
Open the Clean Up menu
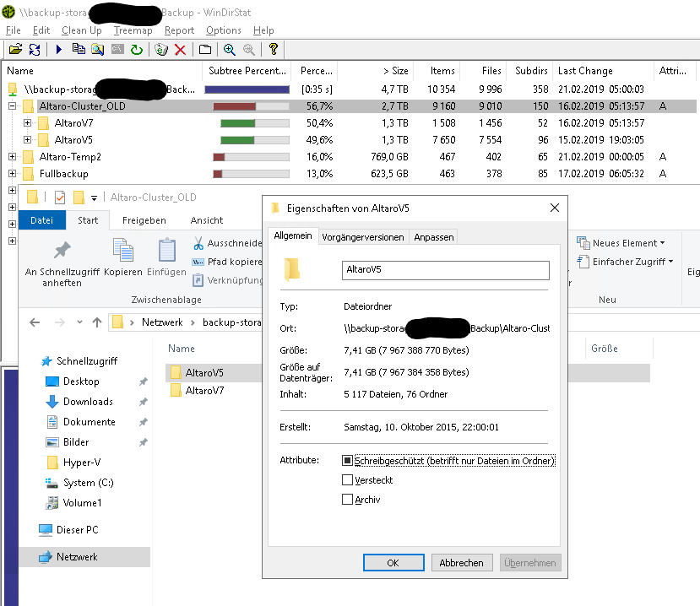point(82,30)
